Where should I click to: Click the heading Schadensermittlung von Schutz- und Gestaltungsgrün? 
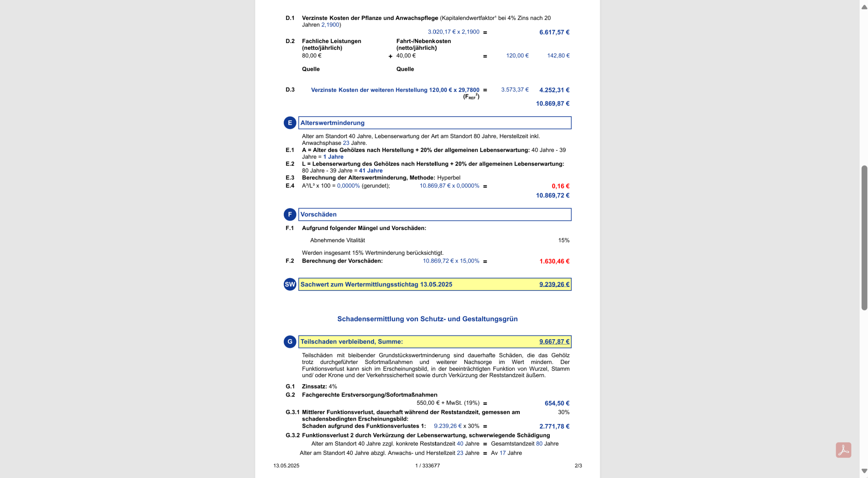(x=427, y=319)
